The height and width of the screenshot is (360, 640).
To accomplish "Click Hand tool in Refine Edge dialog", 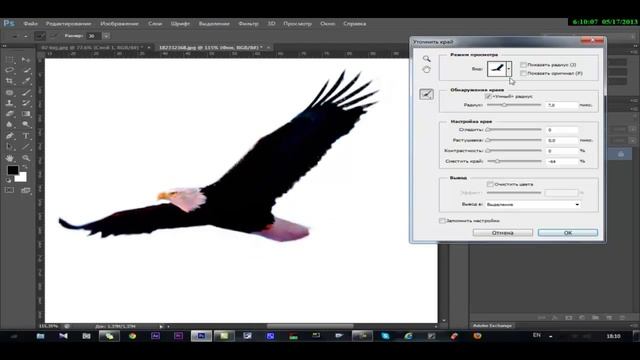I will pos(427,70).
